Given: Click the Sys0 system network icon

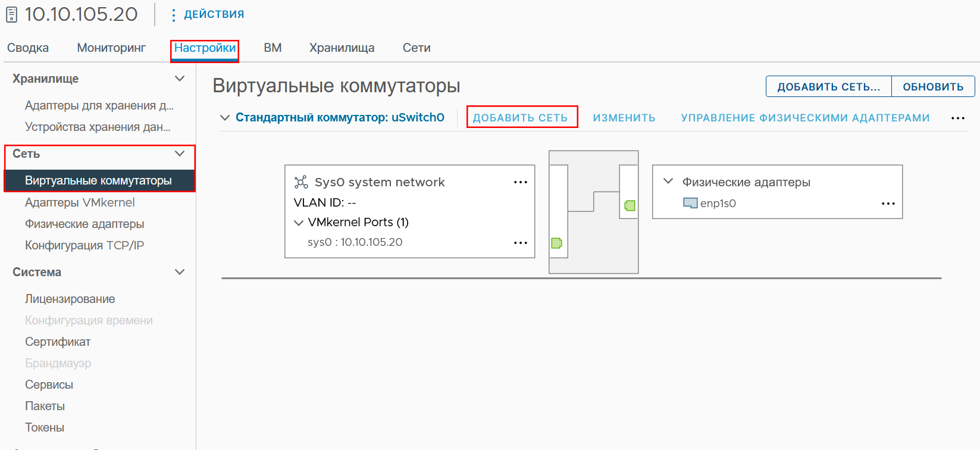Looking at the screenshot, I should (301, 182).
